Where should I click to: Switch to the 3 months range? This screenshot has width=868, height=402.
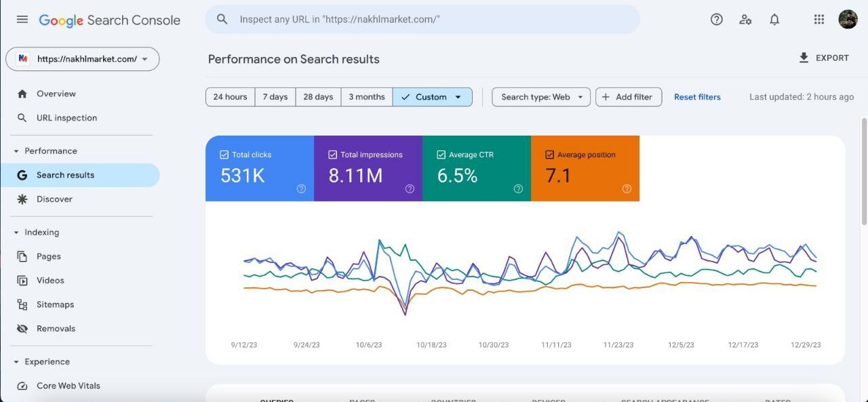[366, 97]
